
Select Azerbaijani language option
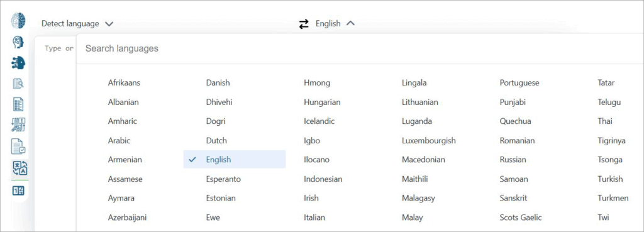pyautogui.click(x=127, y=218)
